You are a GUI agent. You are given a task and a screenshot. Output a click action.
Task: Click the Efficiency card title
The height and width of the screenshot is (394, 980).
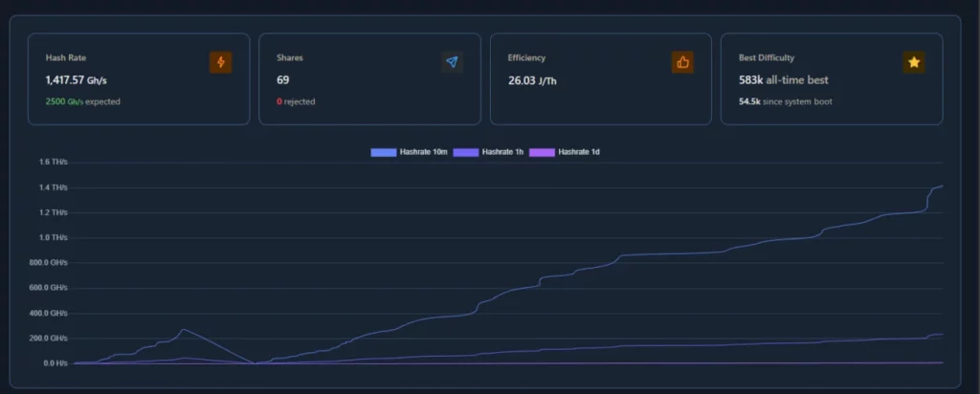(x=526, y=58)
